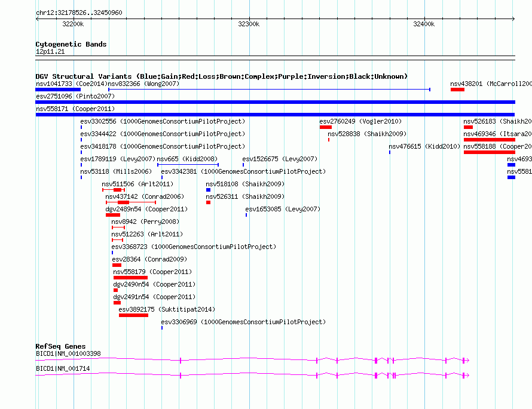
Task: Click nsv8942 (Perry2008) label
Action: pos(145,222)
